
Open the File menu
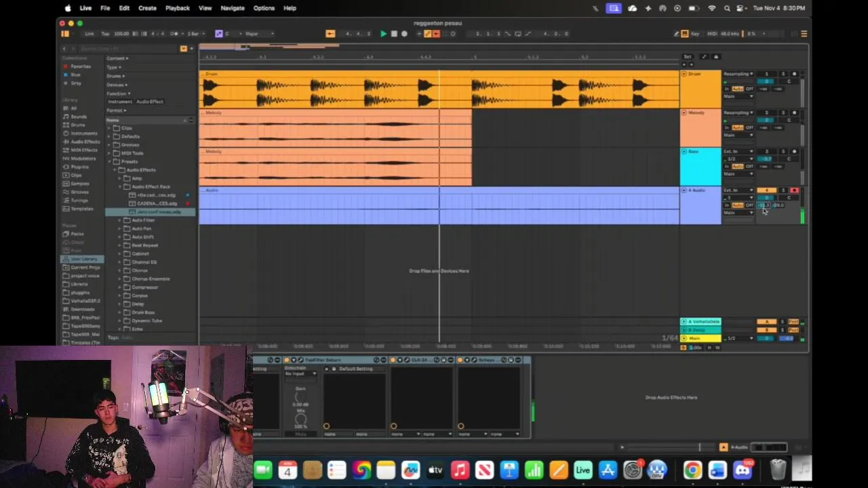click(x=105, y=8)
